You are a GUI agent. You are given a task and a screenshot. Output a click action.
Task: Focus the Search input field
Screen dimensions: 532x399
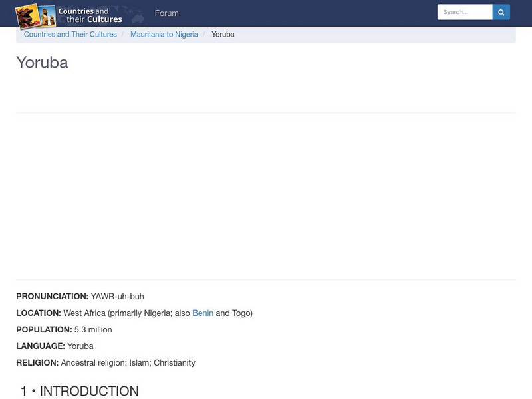click(x=465, y=12)
